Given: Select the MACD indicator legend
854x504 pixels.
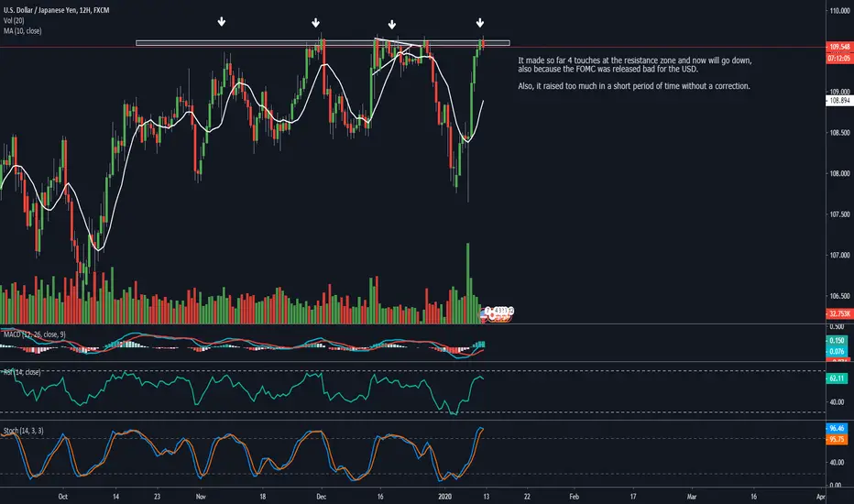Looking at the screenshot, I should point(34,334).
